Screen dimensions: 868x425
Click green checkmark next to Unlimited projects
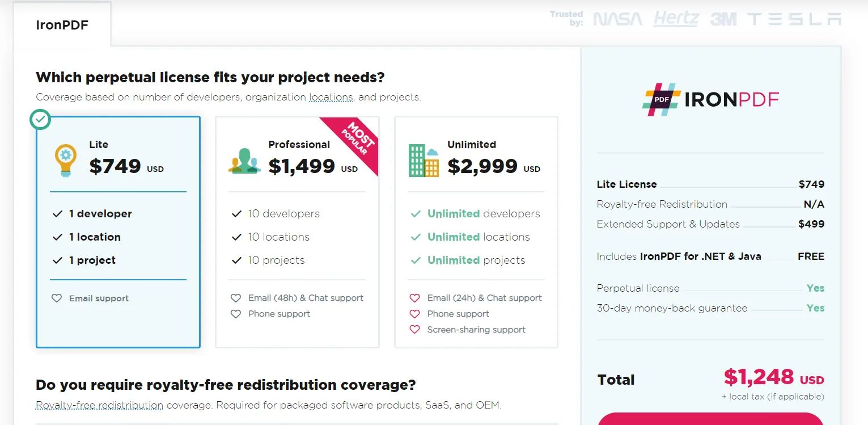[416, 260]
